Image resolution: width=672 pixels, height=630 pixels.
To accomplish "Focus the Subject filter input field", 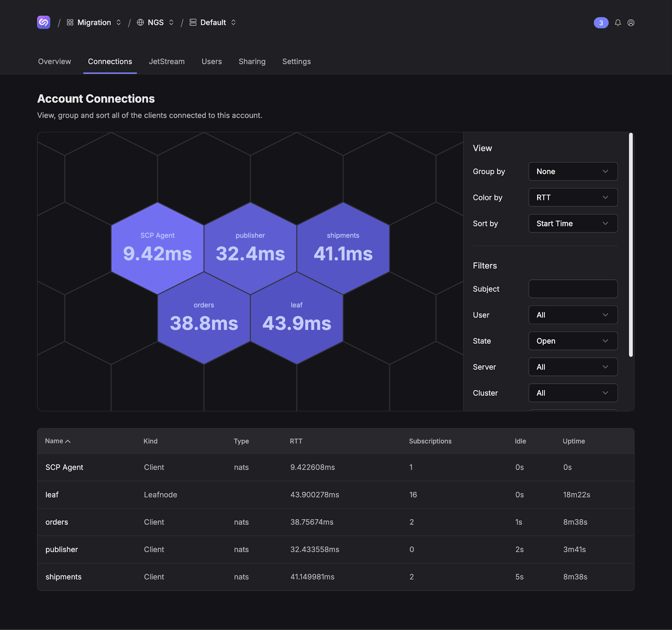I will pos(573,289).
